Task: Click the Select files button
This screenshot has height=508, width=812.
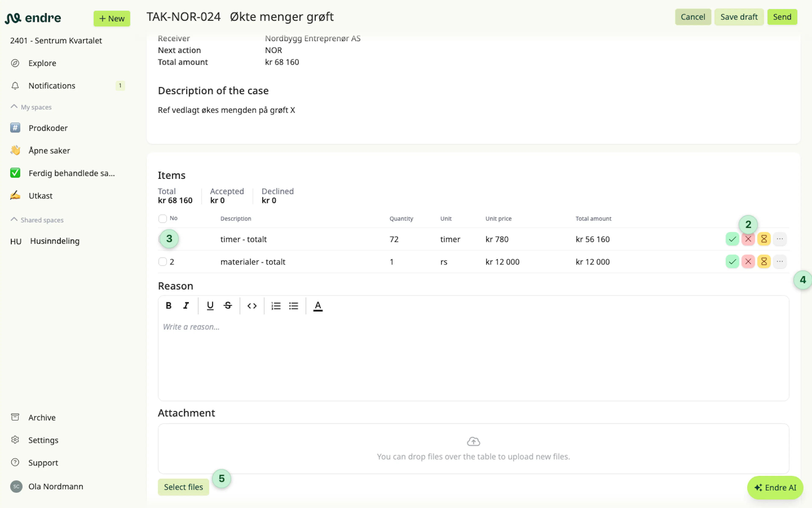Action: click(x=183, y=487)
